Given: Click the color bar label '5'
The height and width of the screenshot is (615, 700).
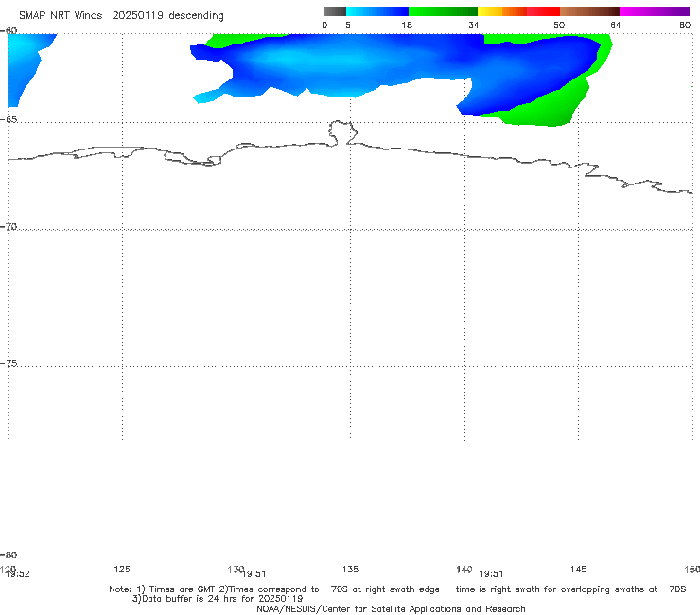Looking at the screenshot, I should 348,26.
